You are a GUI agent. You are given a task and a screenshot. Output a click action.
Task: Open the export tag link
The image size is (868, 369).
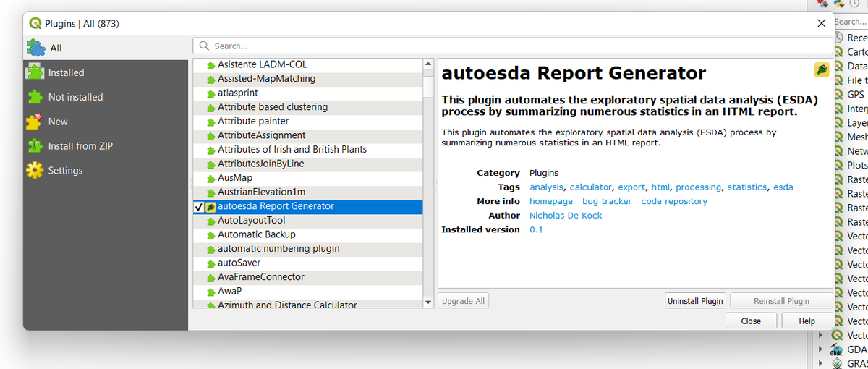[631, 187]
